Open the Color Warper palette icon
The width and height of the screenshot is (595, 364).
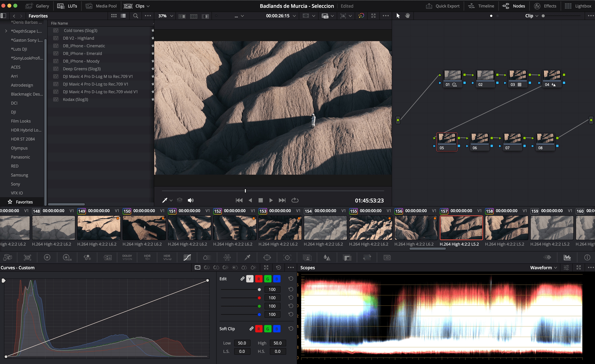pyautogui.click(x=227, y=258)
